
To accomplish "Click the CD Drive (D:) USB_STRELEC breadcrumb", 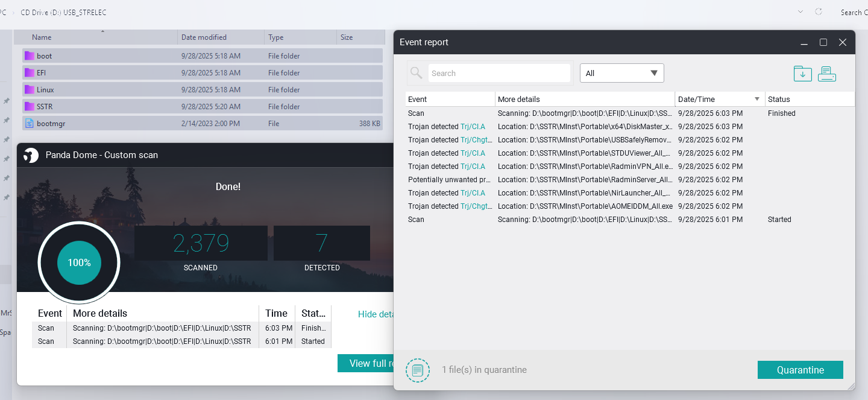I will point(63,12).
